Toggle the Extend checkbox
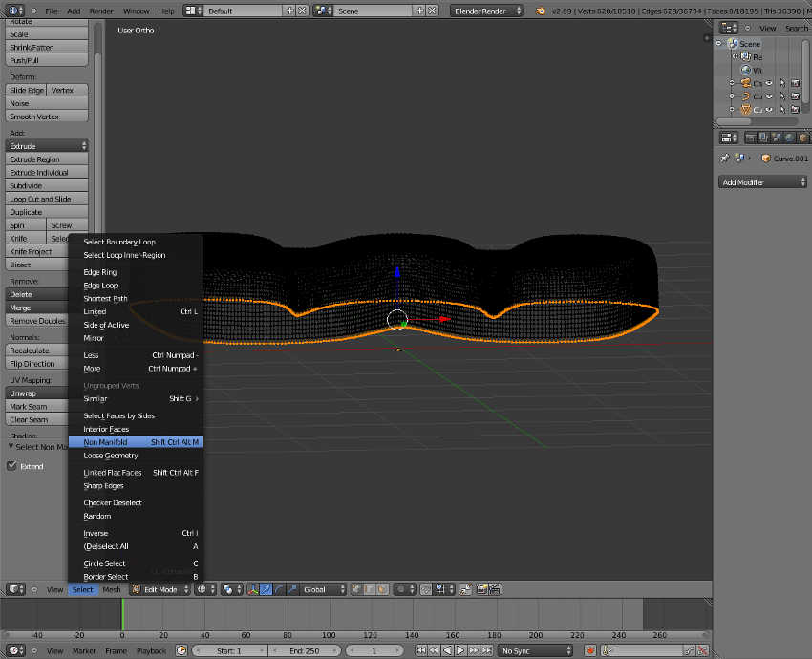The image size is (812, 659). click(x=11, y=465)
